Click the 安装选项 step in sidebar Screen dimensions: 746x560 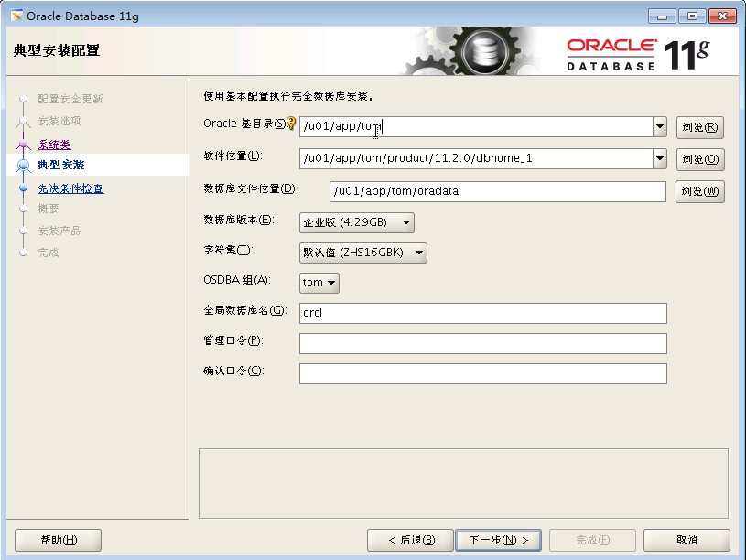coord(59,121)
